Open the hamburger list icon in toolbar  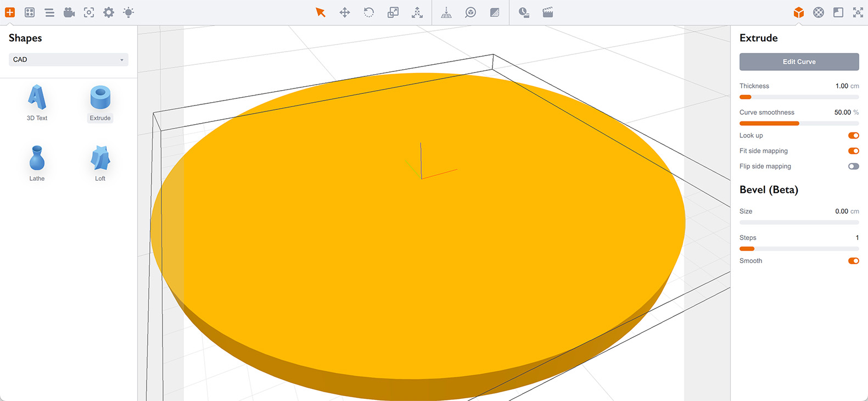tap(49, 12)
